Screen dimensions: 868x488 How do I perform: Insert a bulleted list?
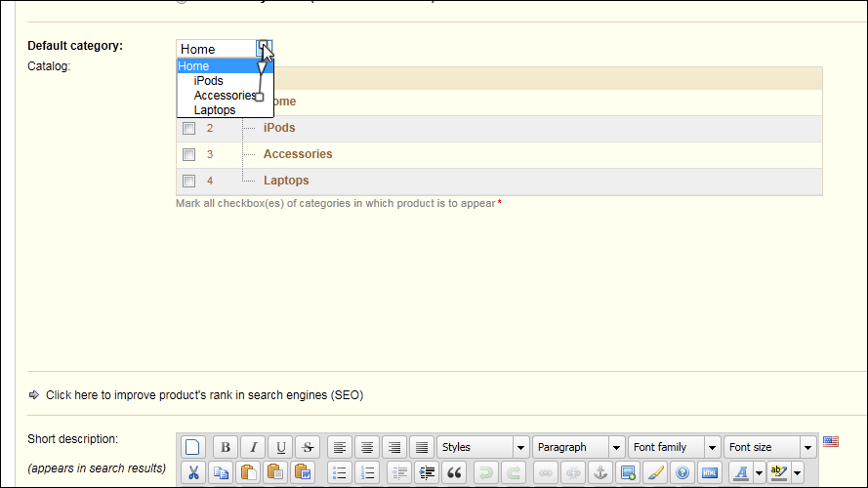tap(340, 473)
